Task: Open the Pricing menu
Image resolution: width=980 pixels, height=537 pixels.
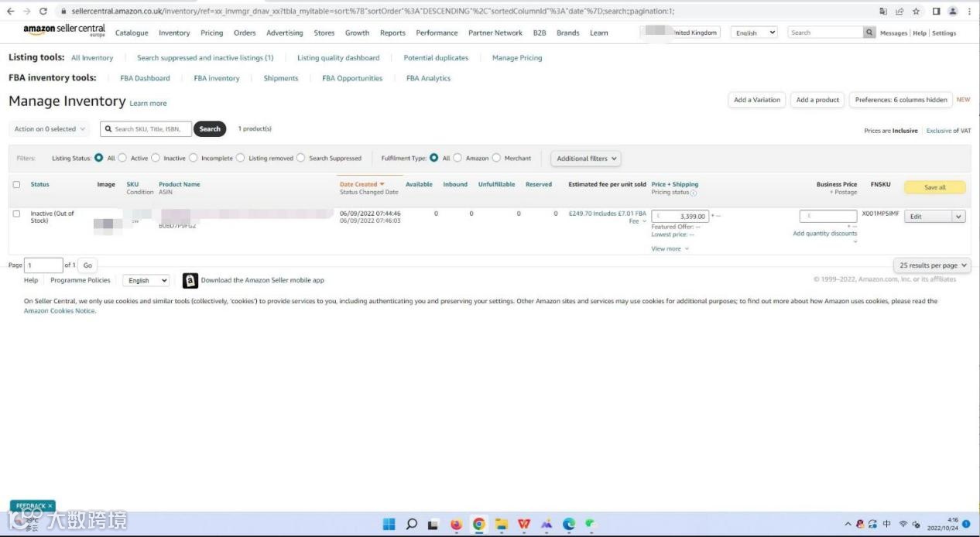Action: tap(211, 33)
